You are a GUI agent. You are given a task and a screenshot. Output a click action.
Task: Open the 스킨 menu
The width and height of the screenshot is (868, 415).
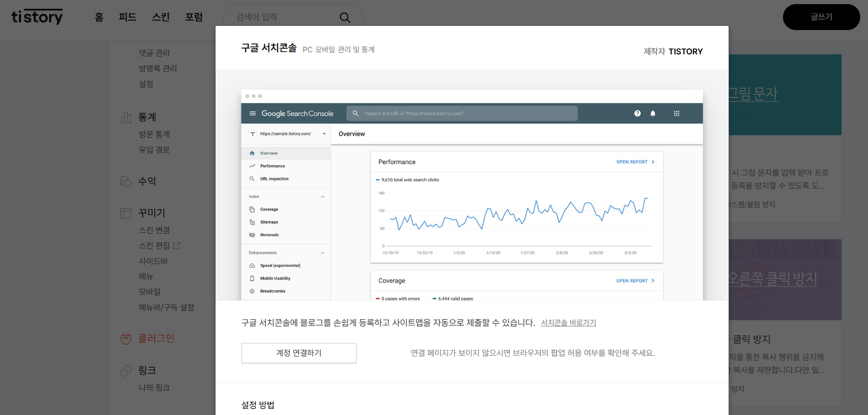tap(161, 17)
